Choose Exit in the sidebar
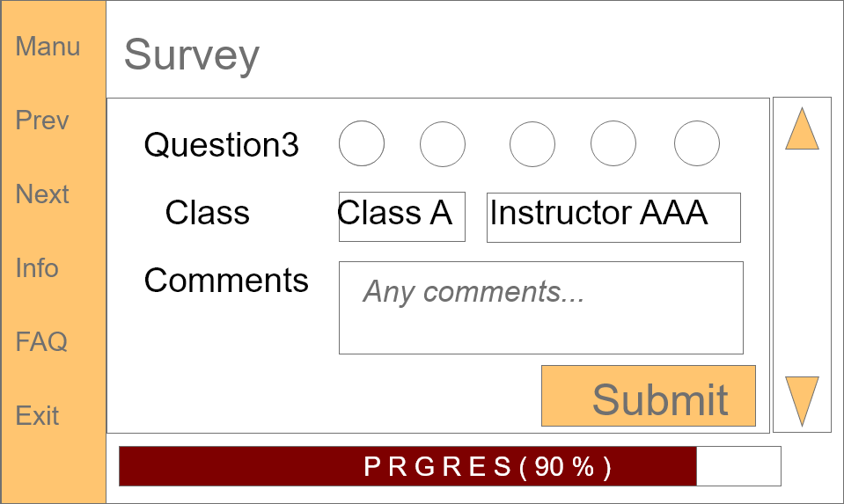844x504 pixels. tap(37, 415)
